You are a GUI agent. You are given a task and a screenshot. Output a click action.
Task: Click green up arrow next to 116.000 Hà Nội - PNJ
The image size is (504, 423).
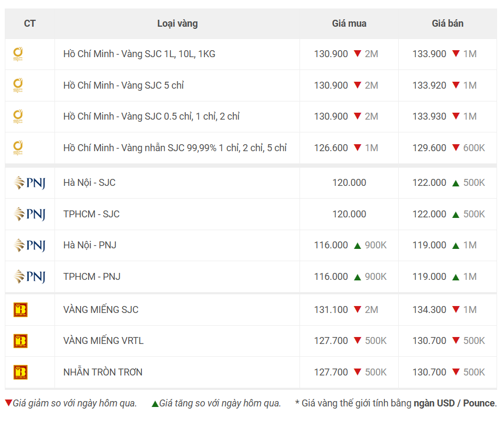click(357, 246)
